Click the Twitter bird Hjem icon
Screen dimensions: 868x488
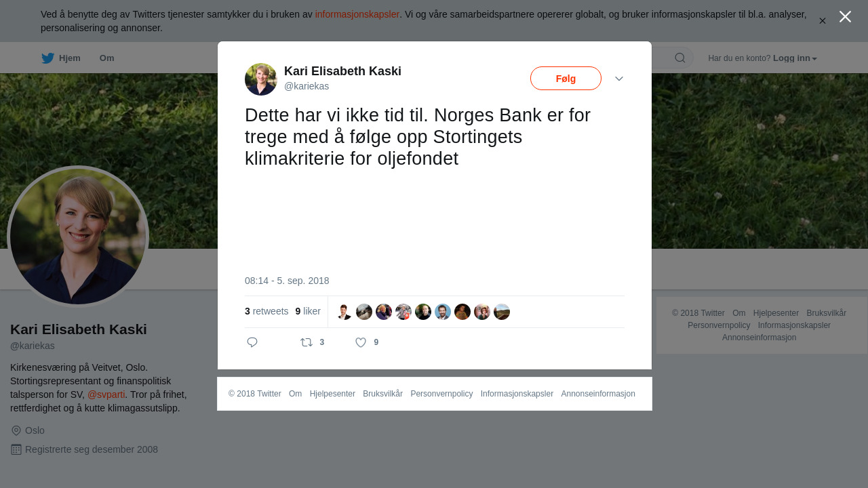click(47, 58)
